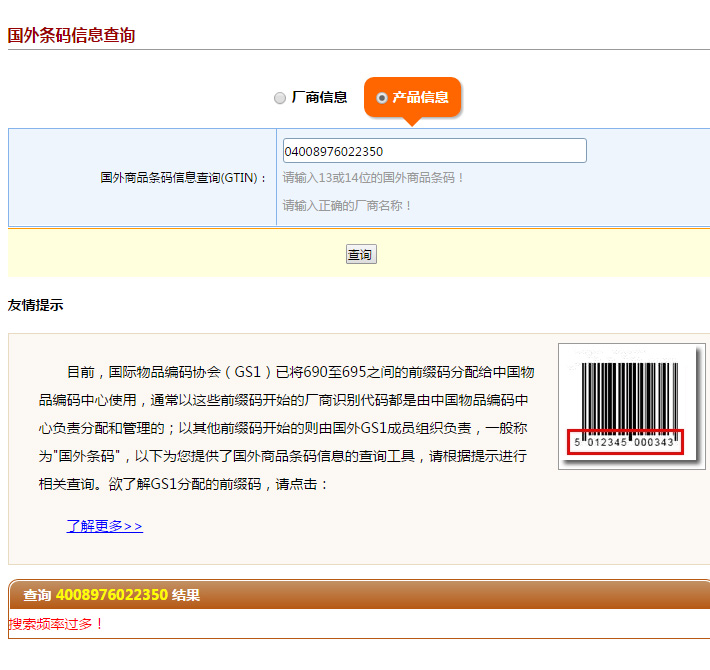710x670 pixels.
Task: Click the hint 请输入13或14位的国外商品条码
Action: (x=373, y=178)
